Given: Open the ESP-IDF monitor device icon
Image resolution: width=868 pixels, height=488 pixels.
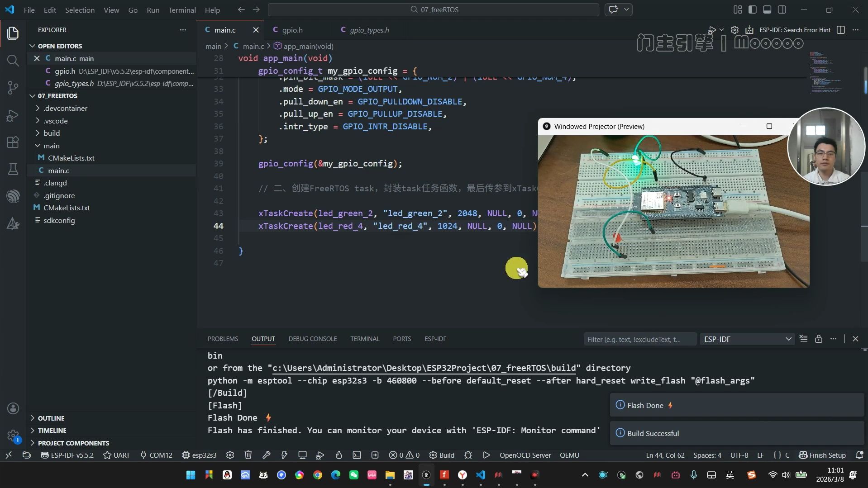Looking at the screenshot, I should [x=302, y=455].
